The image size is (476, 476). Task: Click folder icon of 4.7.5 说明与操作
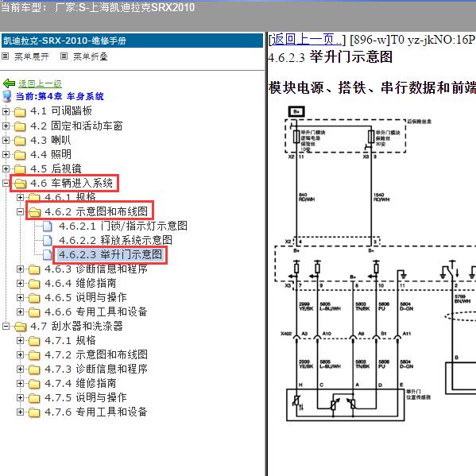coord(34,397)
